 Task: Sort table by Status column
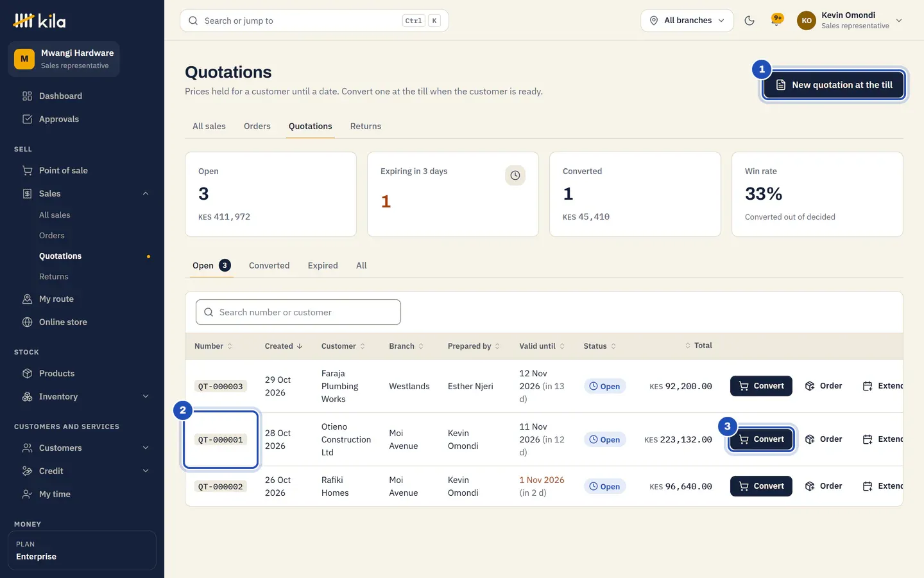tap(600, 346)
